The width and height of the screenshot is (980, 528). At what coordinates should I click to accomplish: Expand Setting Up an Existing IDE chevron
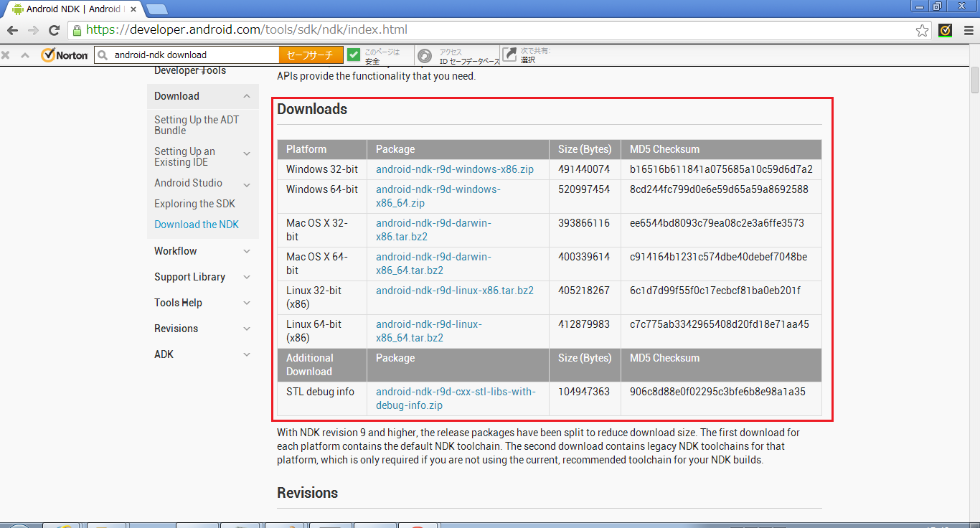tap(246, 154)
